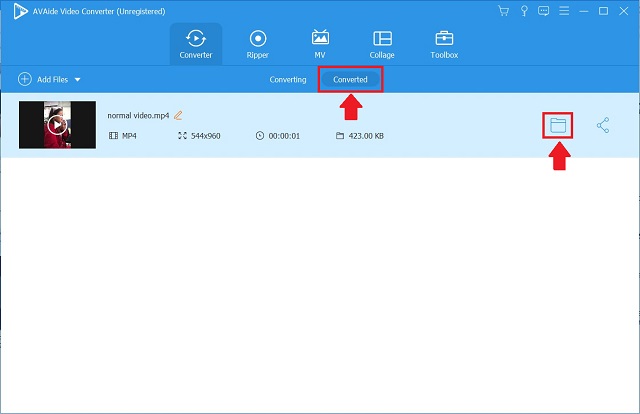Click the MP4 format label
640x414 pixels.
tap(129, 136)
